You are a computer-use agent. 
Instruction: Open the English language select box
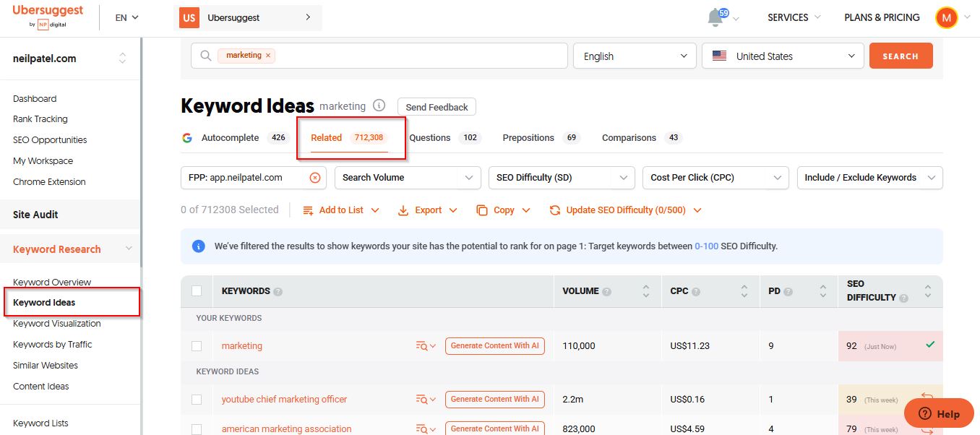[635, 56]
